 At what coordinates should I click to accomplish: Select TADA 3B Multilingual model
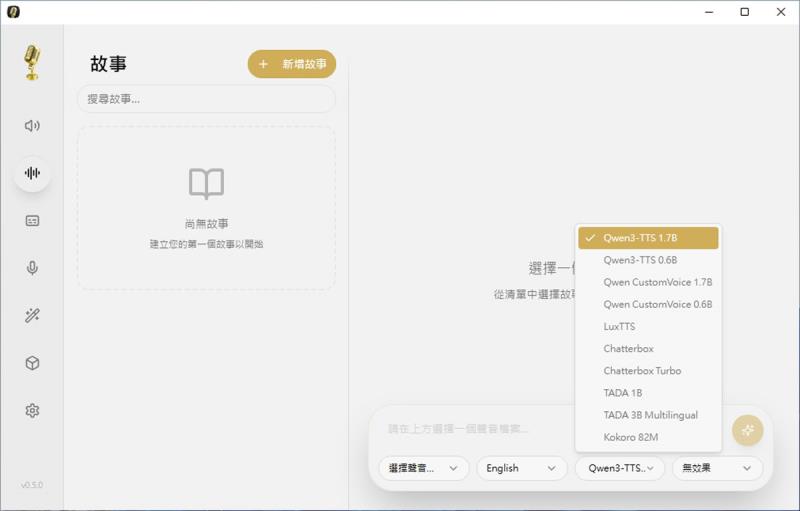click(648, 415)
